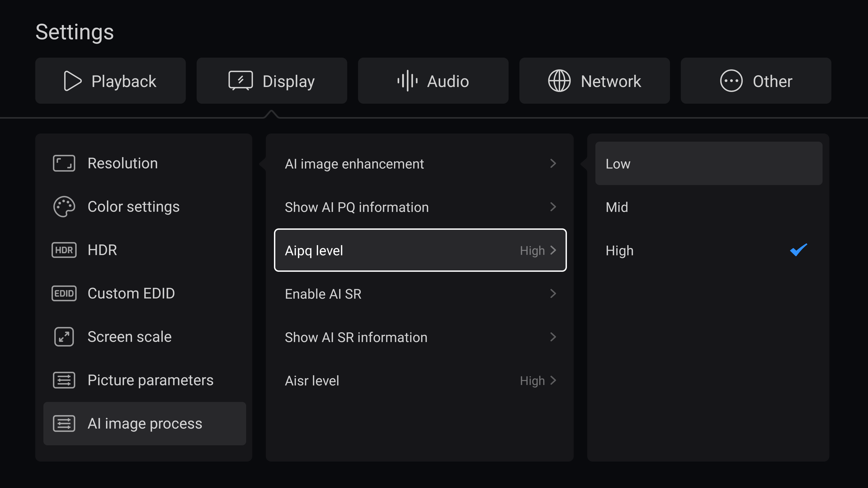Screen dimensions: 868x488
Task: Open the Aisr level option
Action: coord(420,380)
